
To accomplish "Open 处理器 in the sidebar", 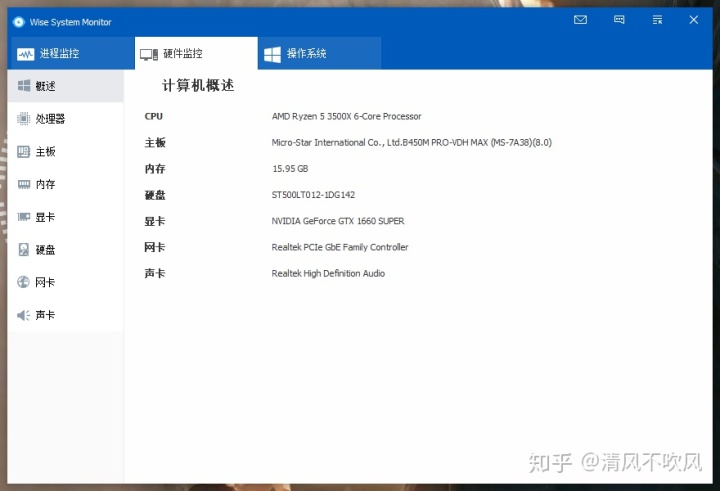I will pos(66,119).
